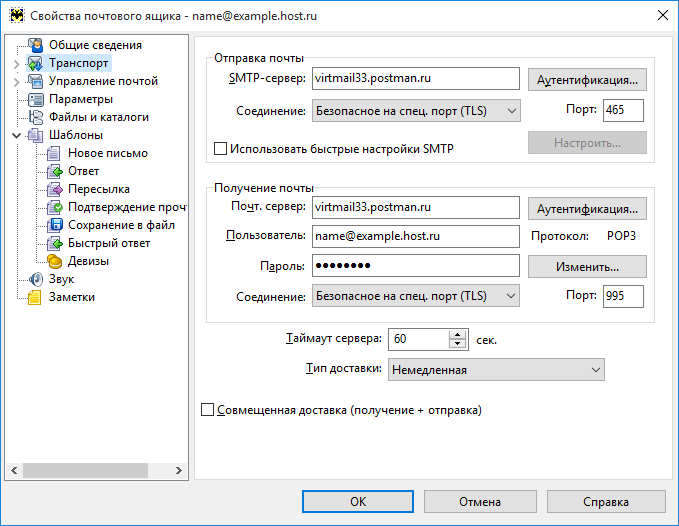Screen dimensions: 679x526
Task: Click the Транспорт tree icon
Action: (36, 63)
